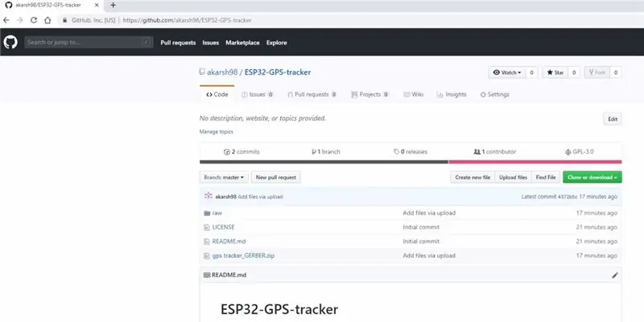Open the latest commit hash 4372b5c
Image resolution: width=644 pixels, height=322 pixels.
568,196
